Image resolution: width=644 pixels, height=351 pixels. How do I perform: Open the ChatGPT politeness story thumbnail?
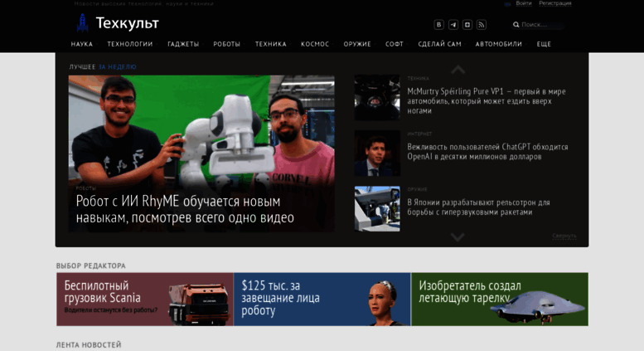point(377,154)
